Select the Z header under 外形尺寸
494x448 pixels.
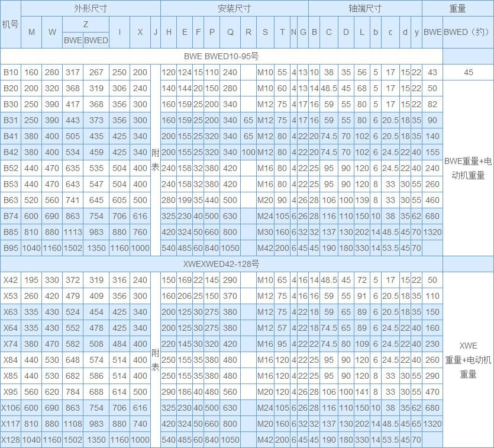[x=86, y=24]
